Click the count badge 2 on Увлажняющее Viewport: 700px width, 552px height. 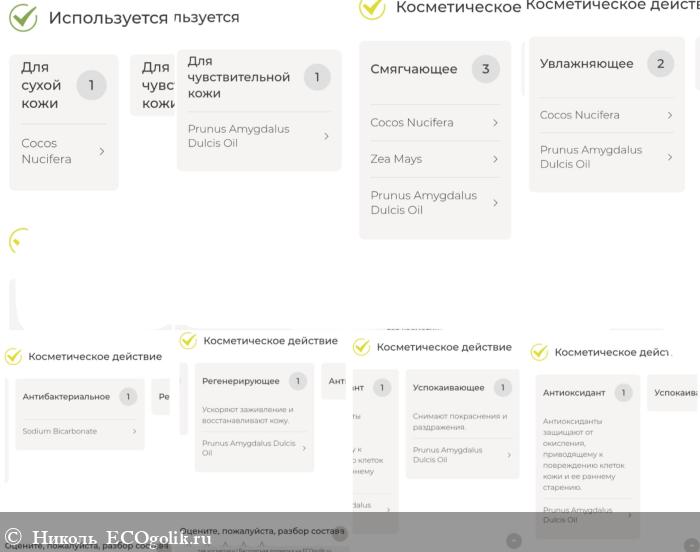coord(659,64)
